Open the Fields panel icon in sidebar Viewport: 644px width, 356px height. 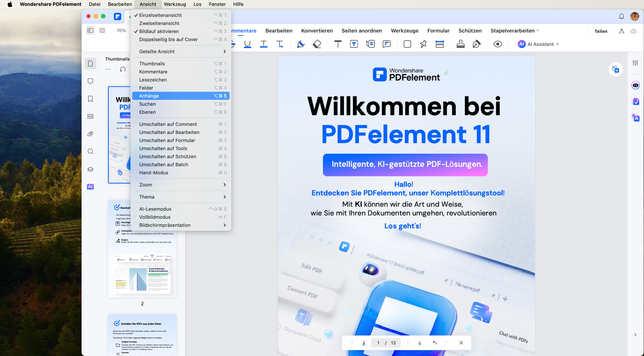pos(90,116)
